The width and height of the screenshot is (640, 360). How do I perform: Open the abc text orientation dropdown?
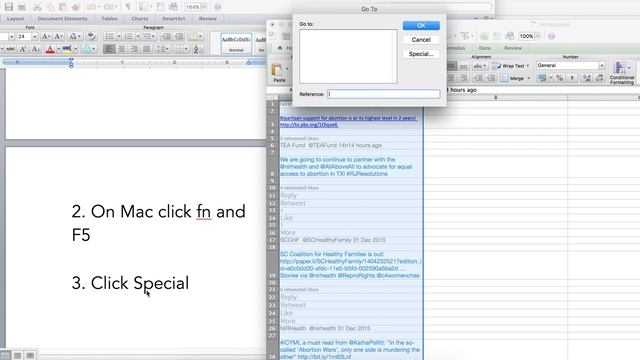click(480, 66)
